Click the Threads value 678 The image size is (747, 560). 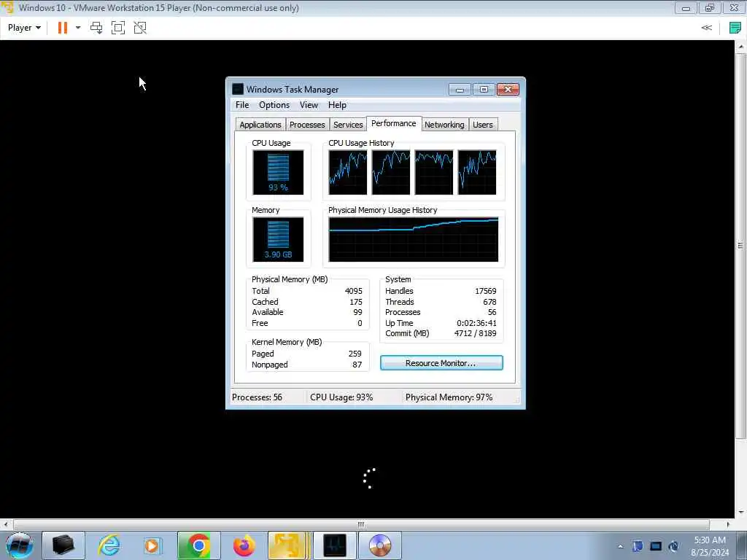pyautogui.click(x=489, y=302)
